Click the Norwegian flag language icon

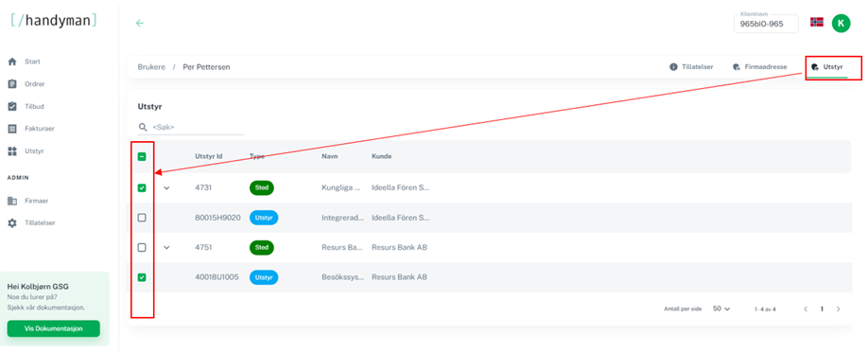coord(817,23)
